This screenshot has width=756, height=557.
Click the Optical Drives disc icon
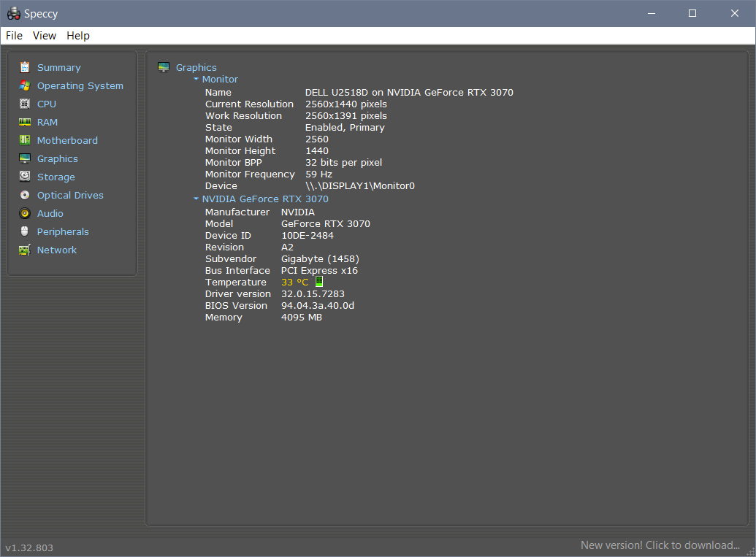pos(25,195)
